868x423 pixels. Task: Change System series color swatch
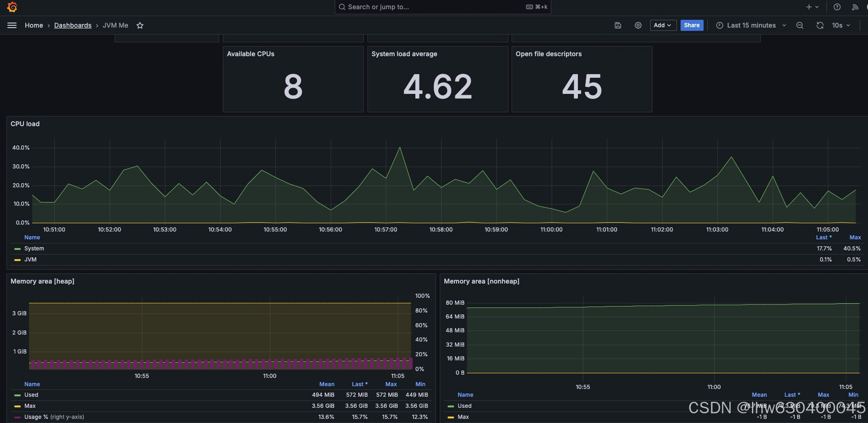click(x=17, y=249)
